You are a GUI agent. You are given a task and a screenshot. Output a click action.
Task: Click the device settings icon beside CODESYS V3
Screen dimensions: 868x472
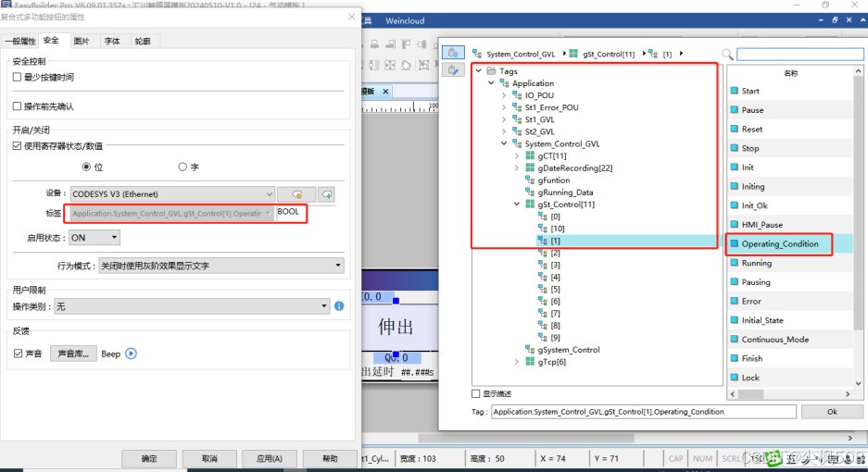pyautogui.click(x=296, y=194)
